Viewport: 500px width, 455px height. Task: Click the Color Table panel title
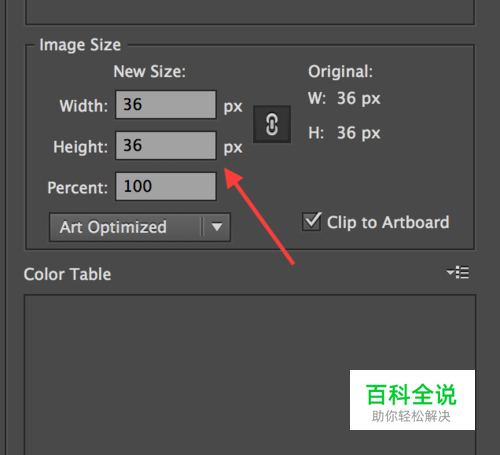tap(67, 274)
